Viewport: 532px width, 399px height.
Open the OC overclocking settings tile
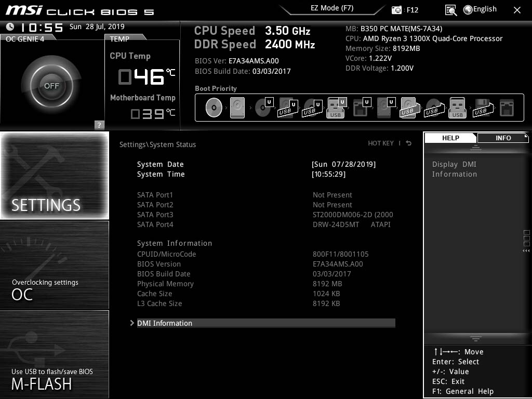[x=55, y=265]
